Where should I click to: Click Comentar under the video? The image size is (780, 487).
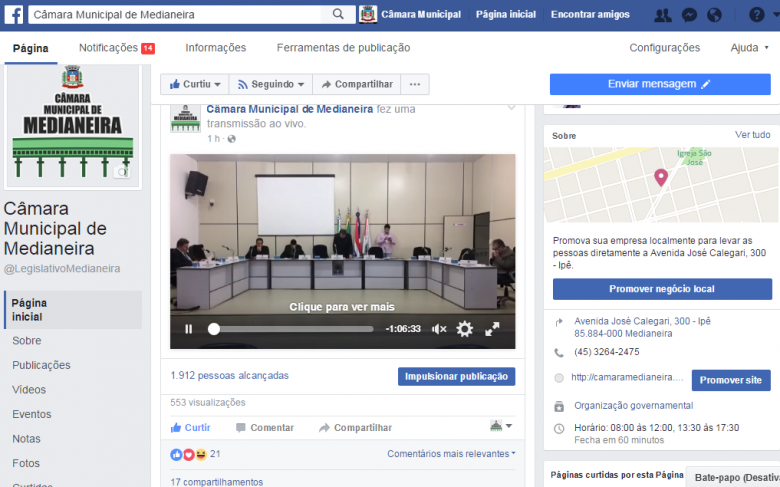[265, 427]
